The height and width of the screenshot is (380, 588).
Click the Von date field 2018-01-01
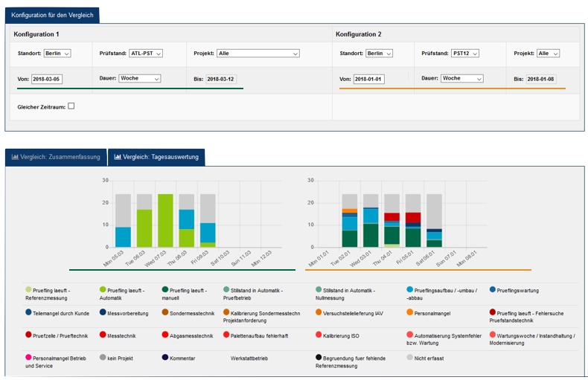(x=368, y=79)
